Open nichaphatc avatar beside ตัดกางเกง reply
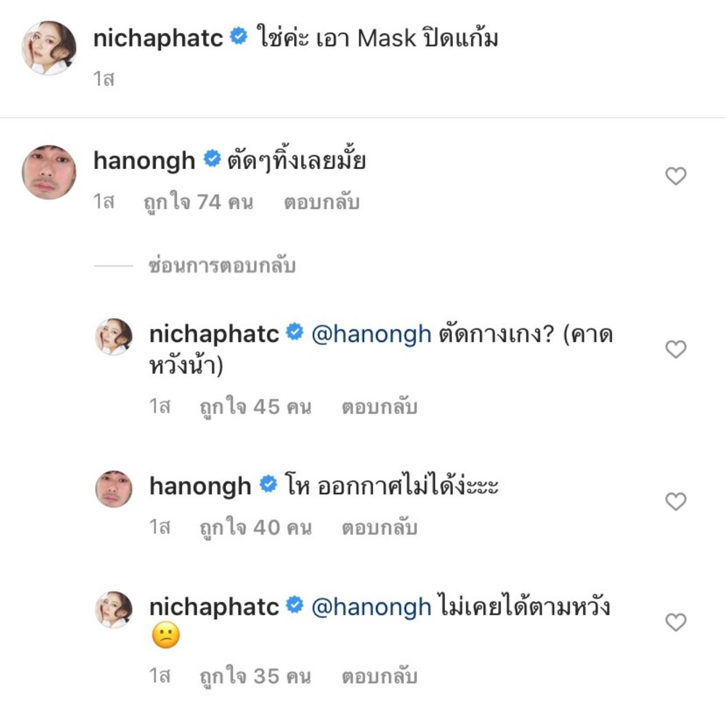Screen dimensions: 725x728 click(x=113, y=337)
